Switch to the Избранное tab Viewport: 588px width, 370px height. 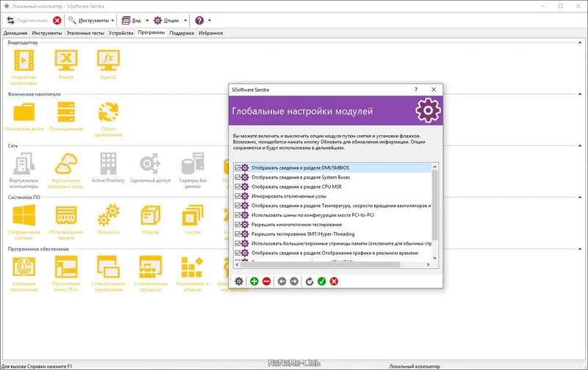coord(211,33)
